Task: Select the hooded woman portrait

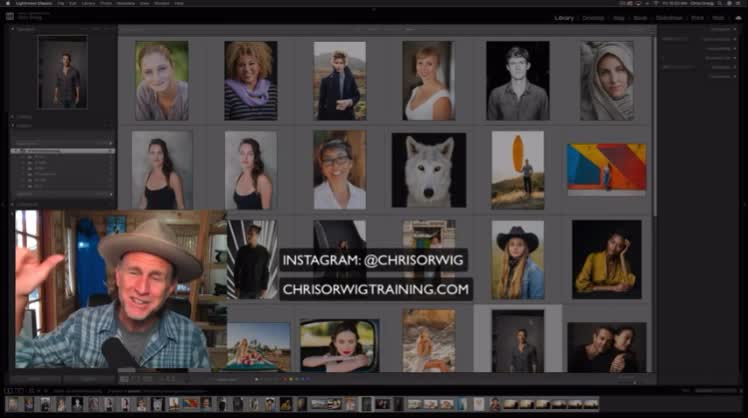Action: pos(607,81)
